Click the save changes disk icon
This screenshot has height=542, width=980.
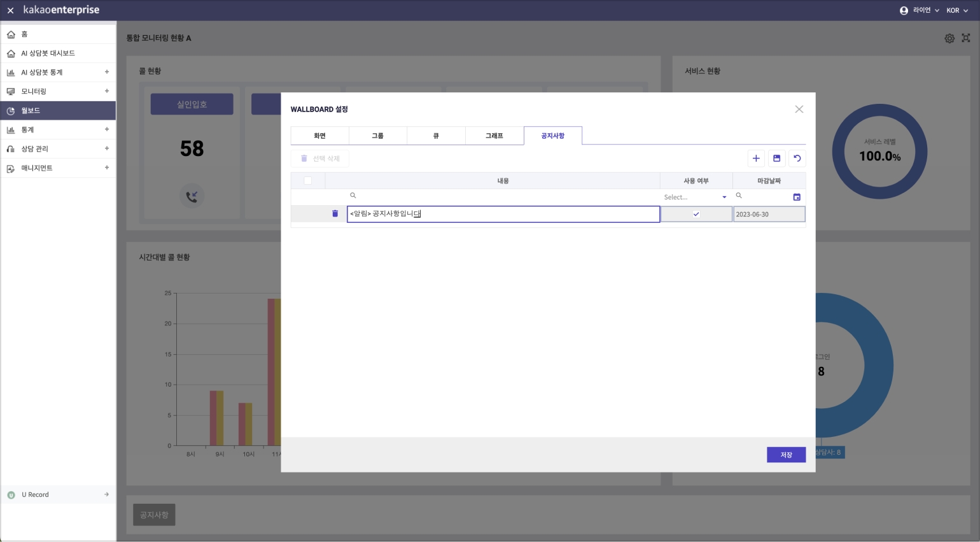point(776,159)
